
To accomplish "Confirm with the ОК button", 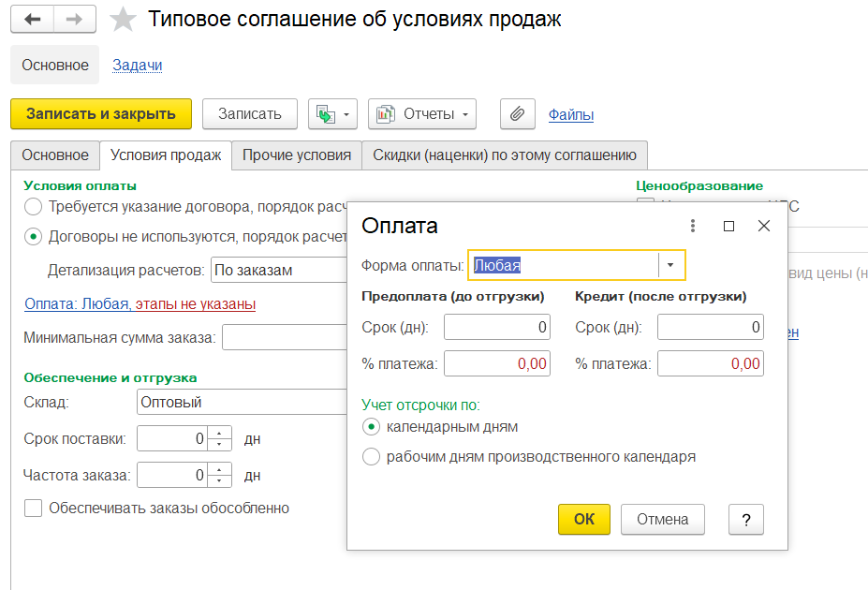I will click(584, 519).
